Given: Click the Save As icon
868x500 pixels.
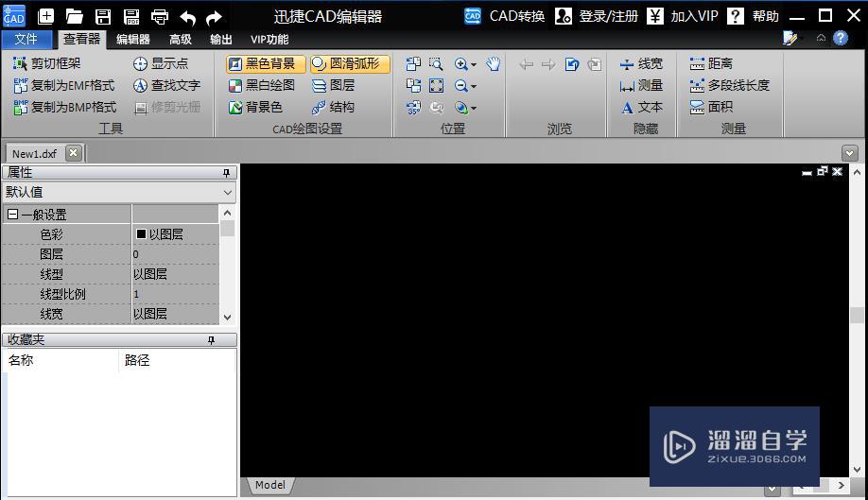Looking at the screenshot, I should click(x=131, y=17).
